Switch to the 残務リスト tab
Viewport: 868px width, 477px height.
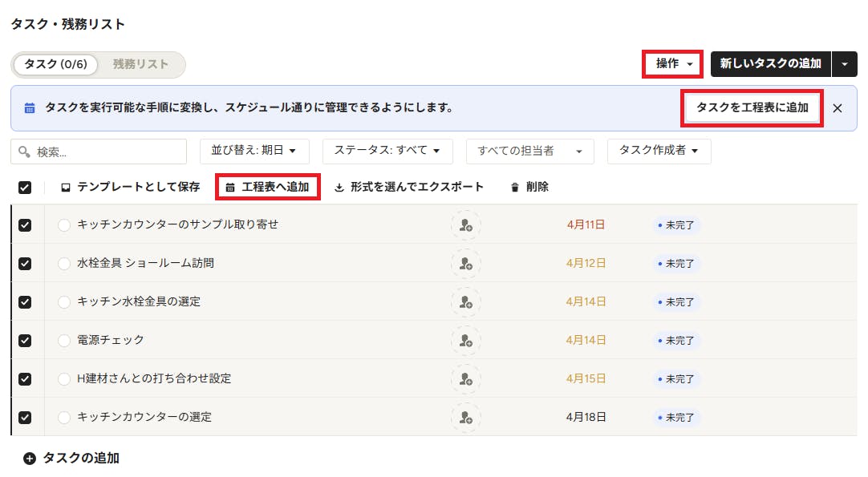pos(140,64)
